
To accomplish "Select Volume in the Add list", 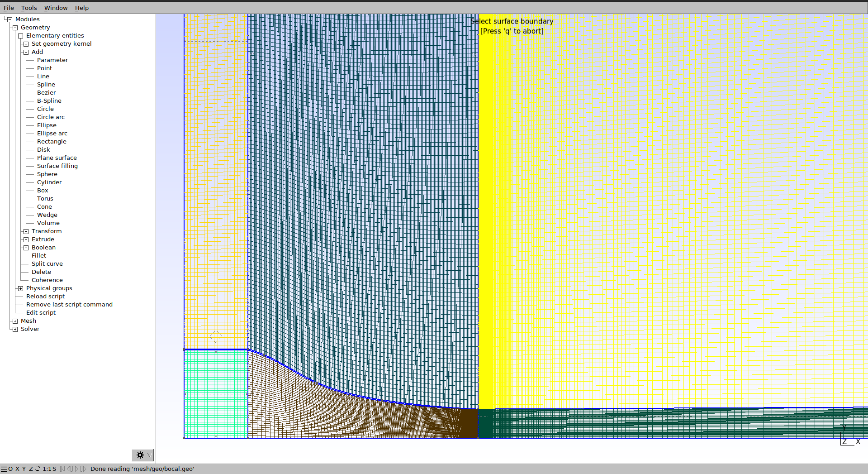I will coord(48,223).
